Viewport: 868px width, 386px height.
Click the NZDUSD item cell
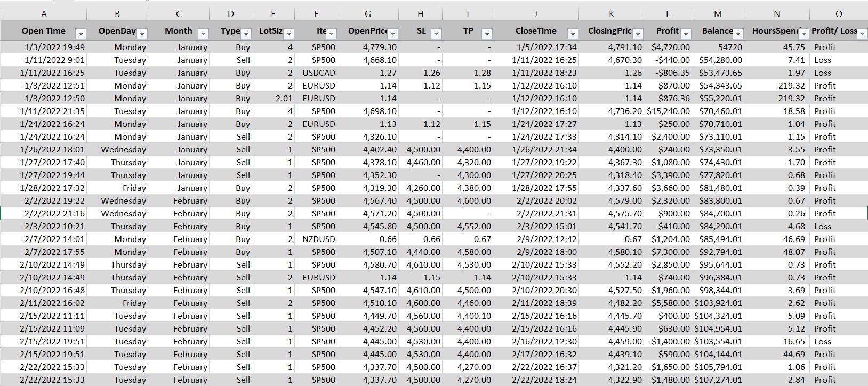pos(318,239)
